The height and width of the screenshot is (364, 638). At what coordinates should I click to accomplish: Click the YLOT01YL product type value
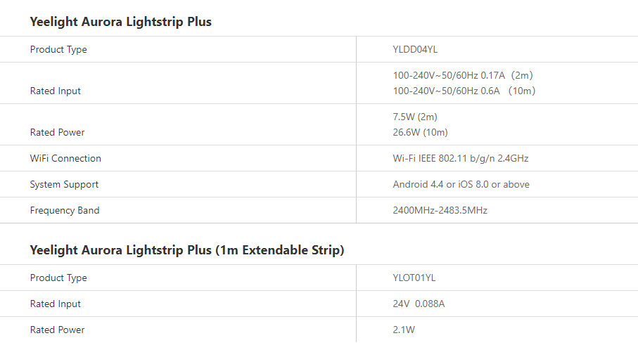click(414, 278)
